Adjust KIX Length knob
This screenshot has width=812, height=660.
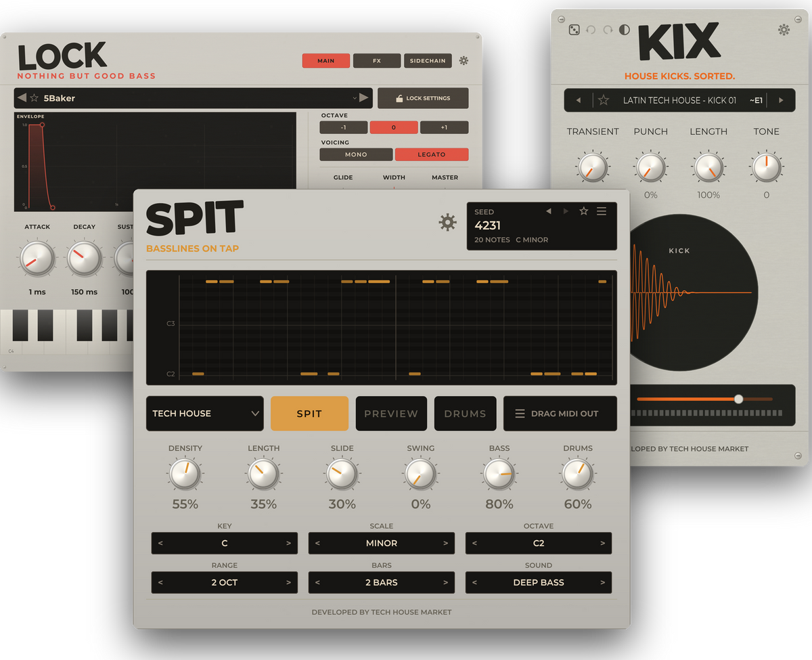[708, 167]
